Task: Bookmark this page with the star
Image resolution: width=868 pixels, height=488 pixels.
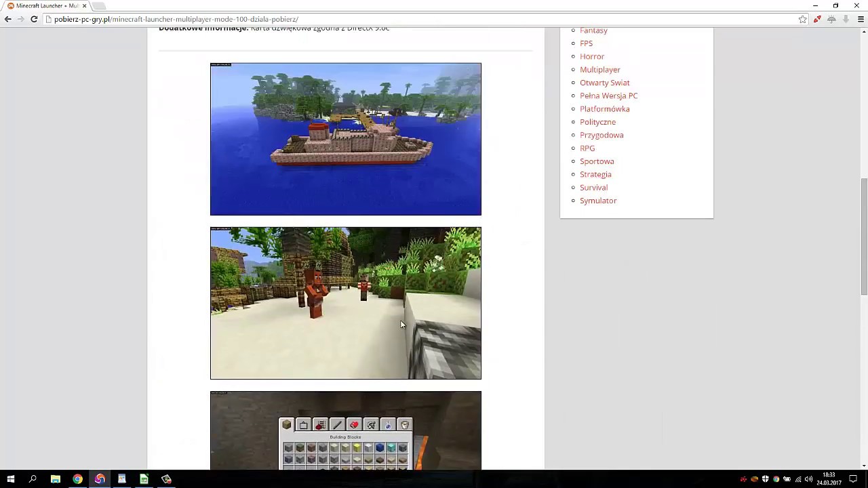Action: [x=803, y=19]
